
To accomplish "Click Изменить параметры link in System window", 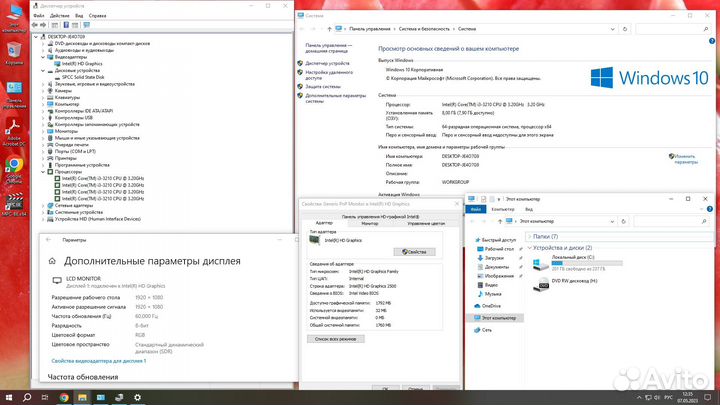I will click(686, 159).
